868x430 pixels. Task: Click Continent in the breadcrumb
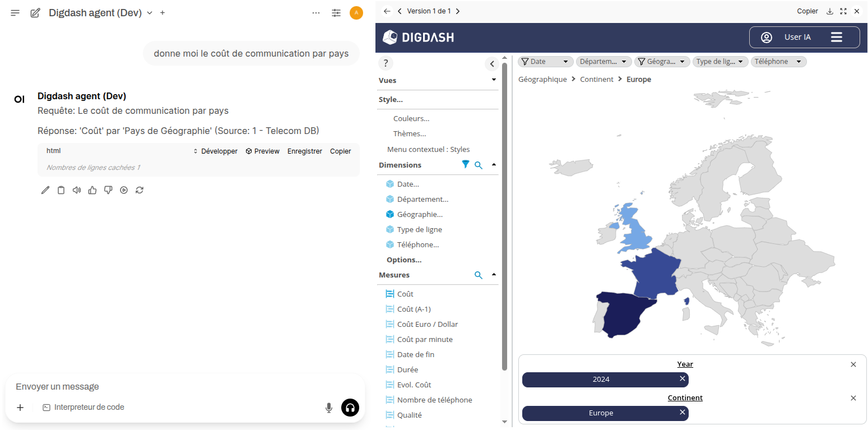pos(597,80)
